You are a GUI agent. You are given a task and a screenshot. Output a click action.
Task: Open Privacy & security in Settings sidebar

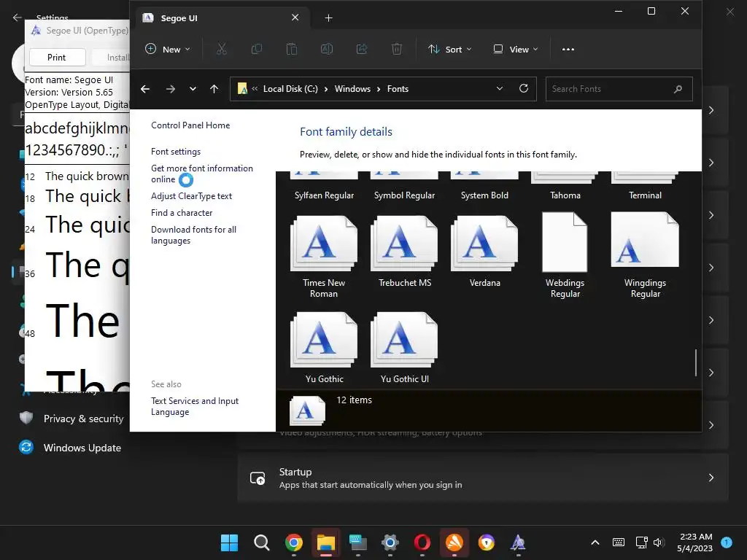71,419
